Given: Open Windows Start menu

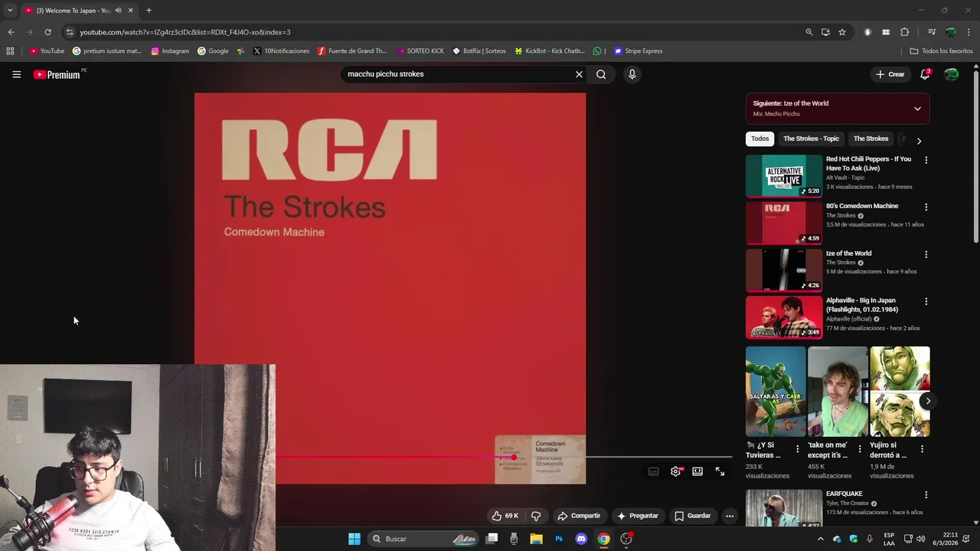Looking at the screenshot, I should click(354, 539).
